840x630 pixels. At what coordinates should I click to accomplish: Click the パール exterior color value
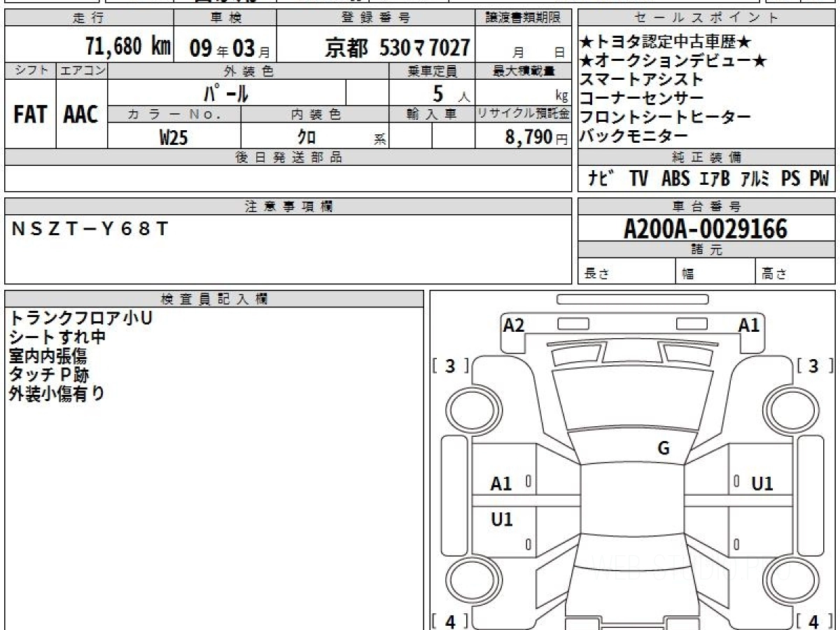[226, 92]
